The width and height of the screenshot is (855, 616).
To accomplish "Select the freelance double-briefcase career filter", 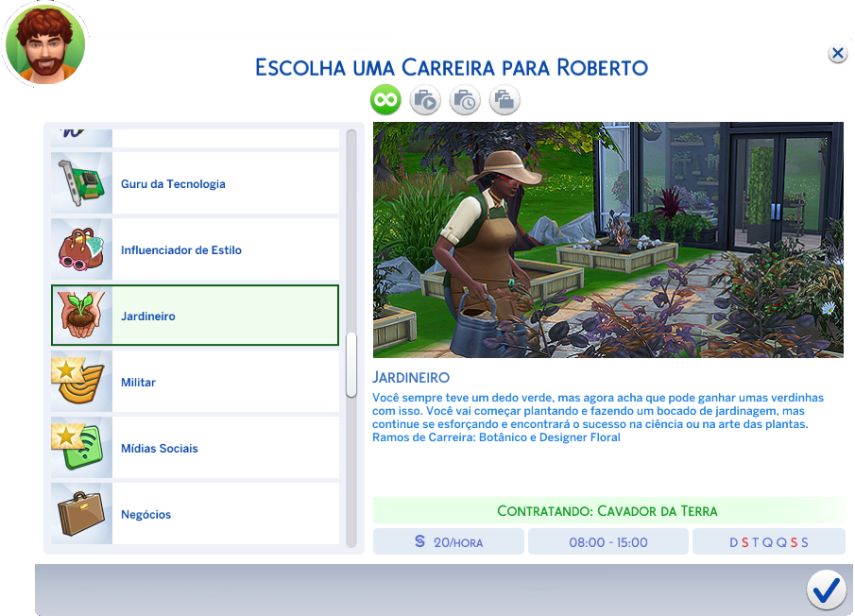I will [504, 99].
